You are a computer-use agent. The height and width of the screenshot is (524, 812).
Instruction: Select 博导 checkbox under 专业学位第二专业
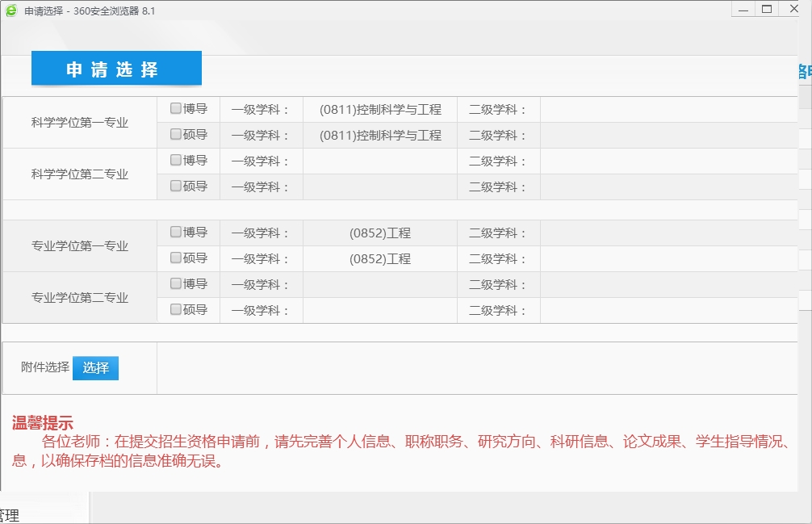[175, 283]
